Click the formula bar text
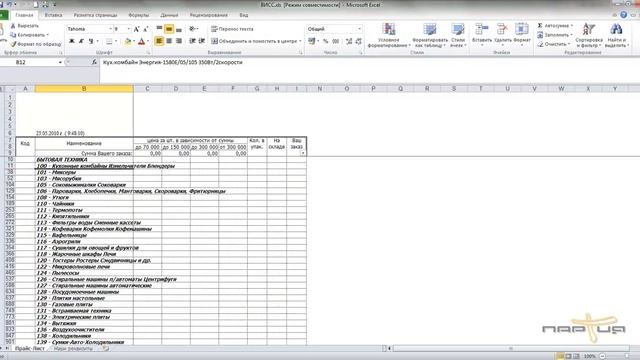Image resolution: width=640 pixels, height=360 pixels. coord(173,62)
